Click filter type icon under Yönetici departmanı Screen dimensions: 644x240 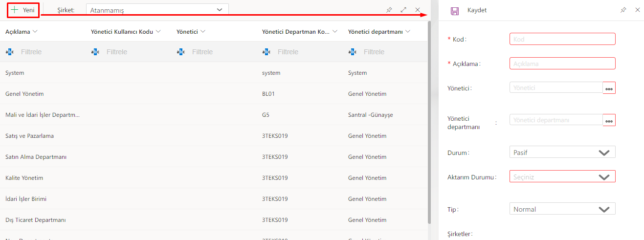[x=352, y=52]
